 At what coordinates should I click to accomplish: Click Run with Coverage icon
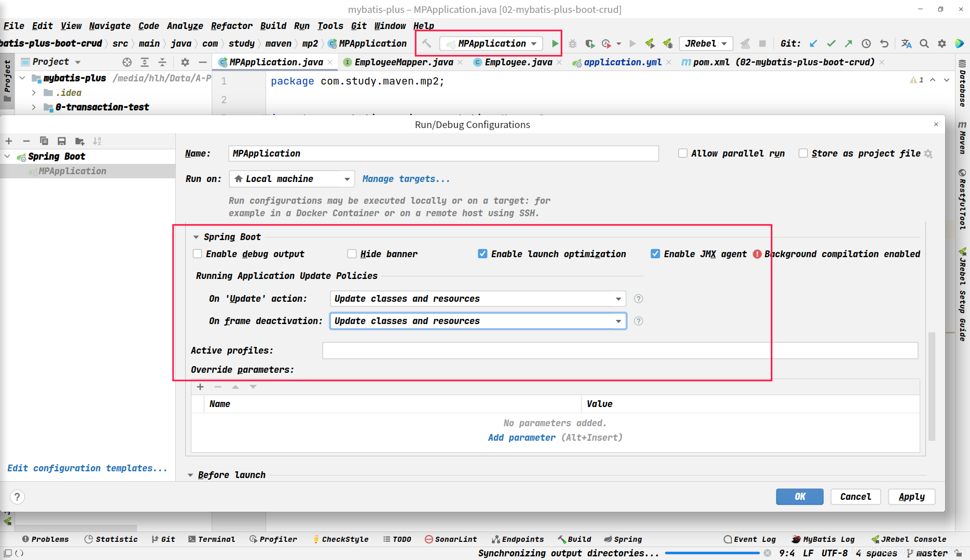(x=590, y=44)
